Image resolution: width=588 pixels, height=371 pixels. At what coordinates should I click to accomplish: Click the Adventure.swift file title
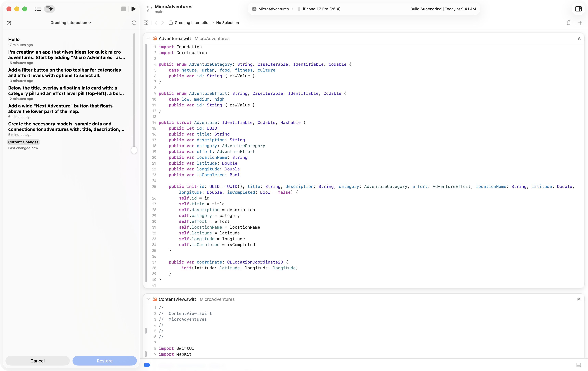(175, 39)
